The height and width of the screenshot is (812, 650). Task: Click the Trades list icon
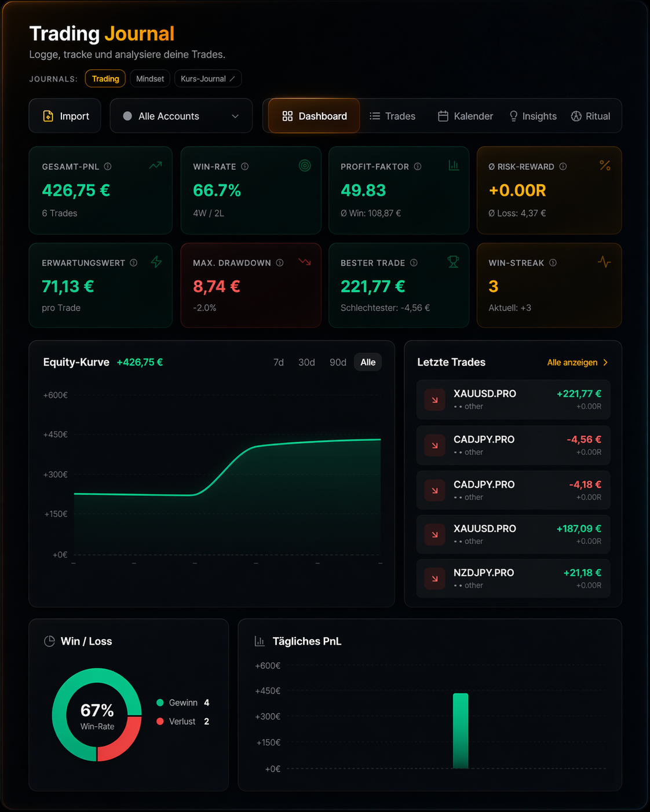[375, 116]
